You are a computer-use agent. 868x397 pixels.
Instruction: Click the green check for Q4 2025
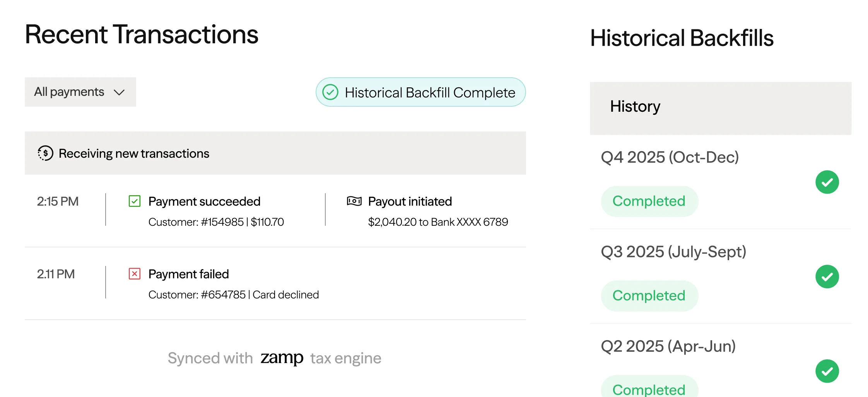click(827, 182)
